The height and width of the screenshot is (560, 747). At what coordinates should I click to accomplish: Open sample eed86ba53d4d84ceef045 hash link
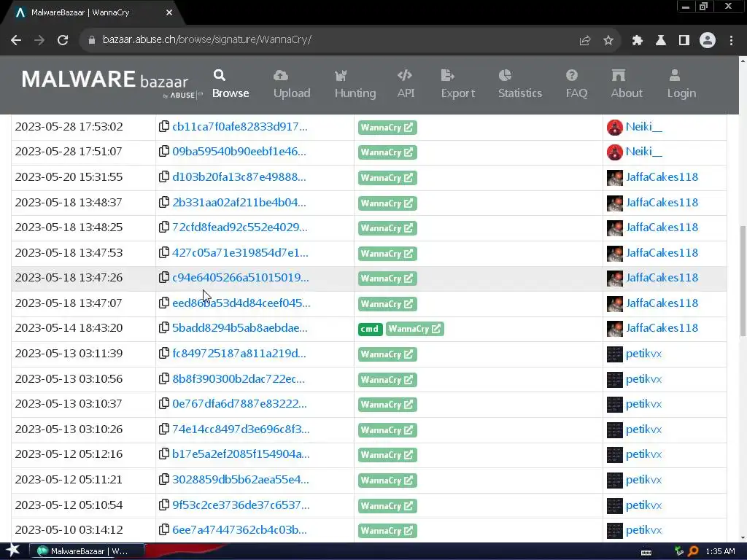click(241, 303)
